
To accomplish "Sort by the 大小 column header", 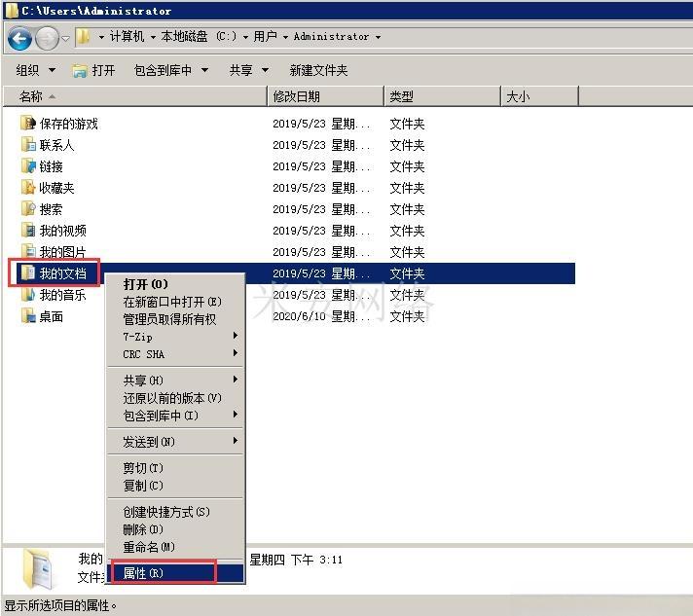I will (539, 96).
